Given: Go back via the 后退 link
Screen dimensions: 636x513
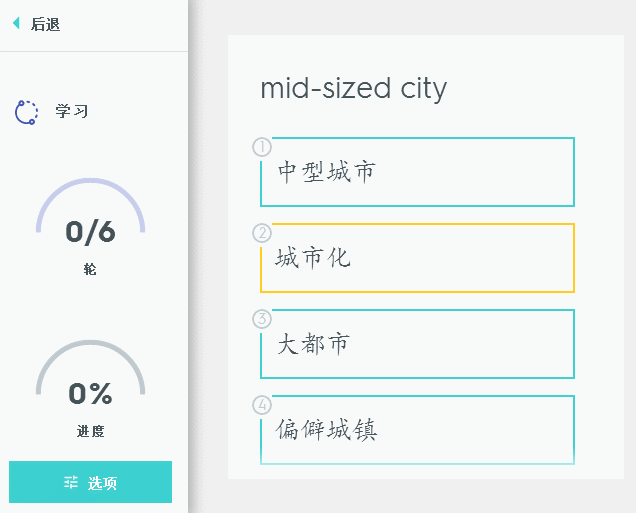Looking at the screenshot, I should tap(45, 24).
